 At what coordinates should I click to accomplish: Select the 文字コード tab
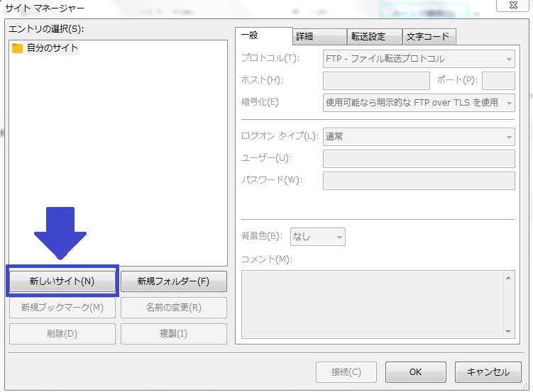point(429,37)
